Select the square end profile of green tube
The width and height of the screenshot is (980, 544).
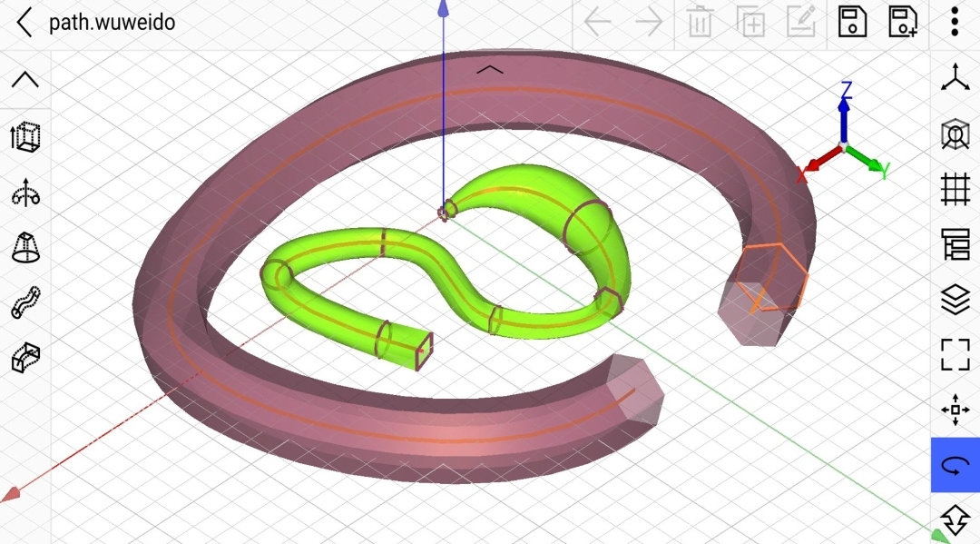coord(425,351)
